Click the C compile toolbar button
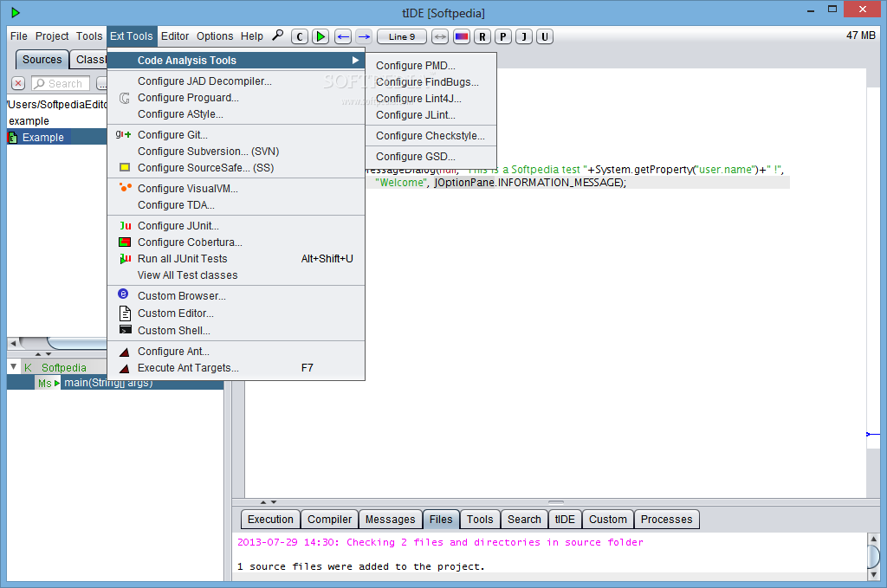The image size is (887, 588). coord(299,36)
